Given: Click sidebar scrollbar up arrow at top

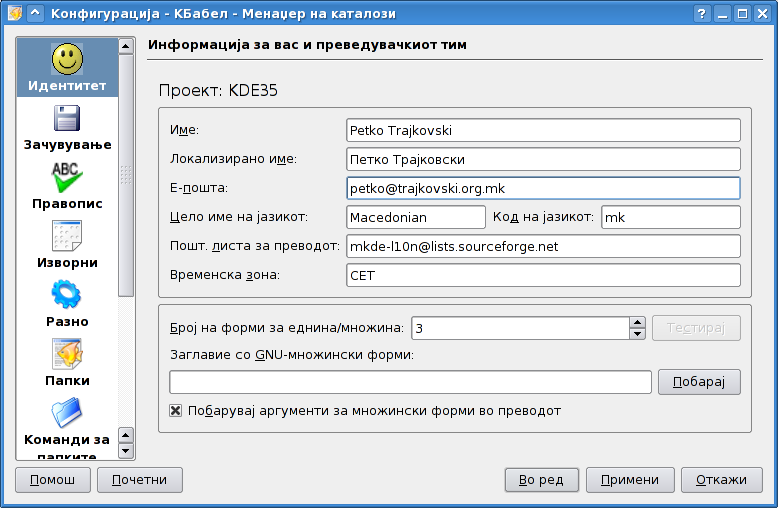Looking at the screenshot, I should [126, 47].
